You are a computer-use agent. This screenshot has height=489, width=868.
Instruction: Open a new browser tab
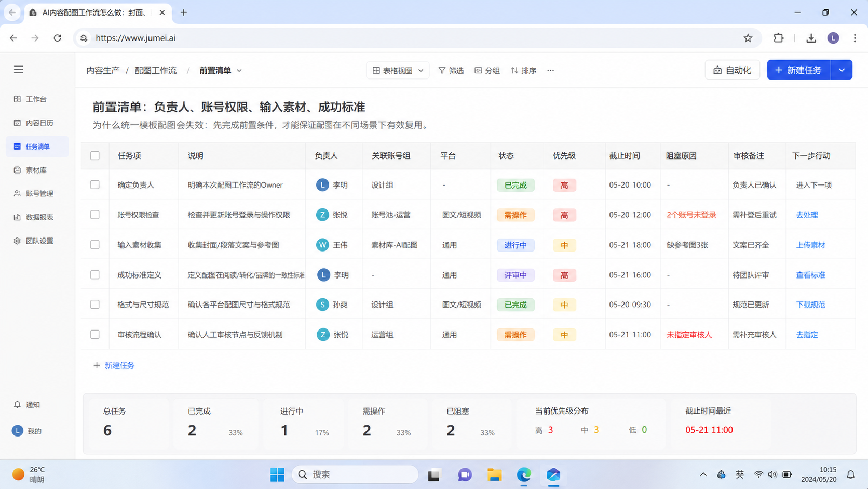tap(184, 12)
